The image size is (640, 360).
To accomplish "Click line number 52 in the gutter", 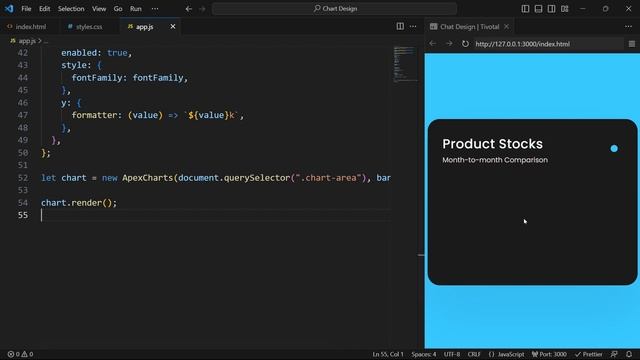I will click(x=23, y=178).
